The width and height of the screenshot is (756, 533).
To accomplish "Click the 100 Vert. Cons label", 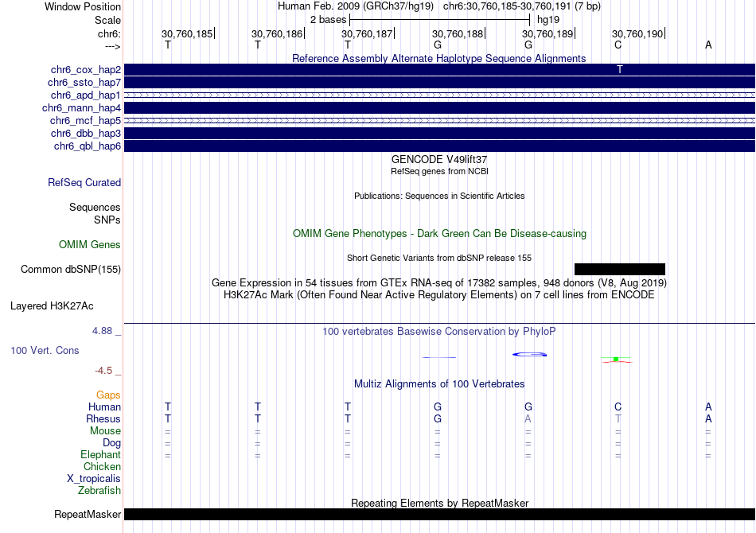I will [45, 350].
